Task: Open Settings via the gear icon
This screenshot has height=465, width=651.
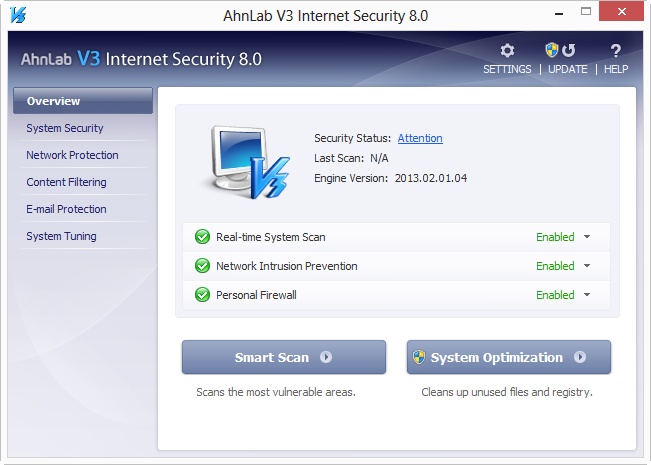Action: pyautogui.click(x=507, y=51)
